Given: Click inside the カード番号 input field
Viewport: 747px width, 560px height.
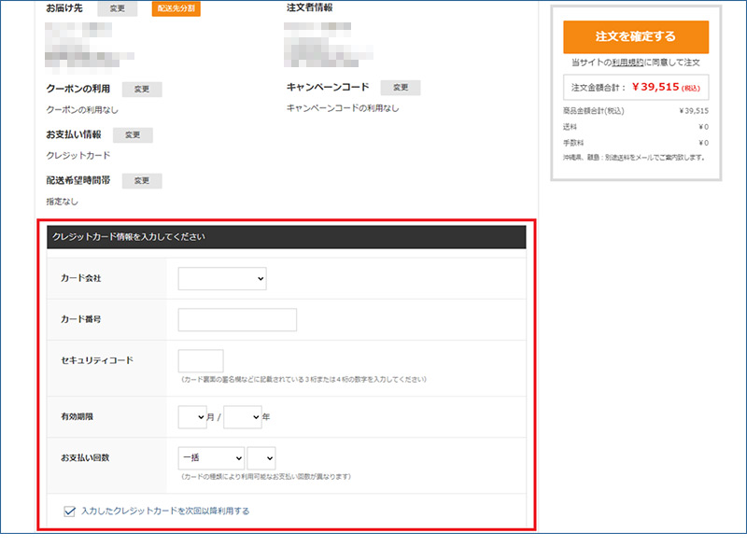Looking at the screenshot, I should (234, 319).
